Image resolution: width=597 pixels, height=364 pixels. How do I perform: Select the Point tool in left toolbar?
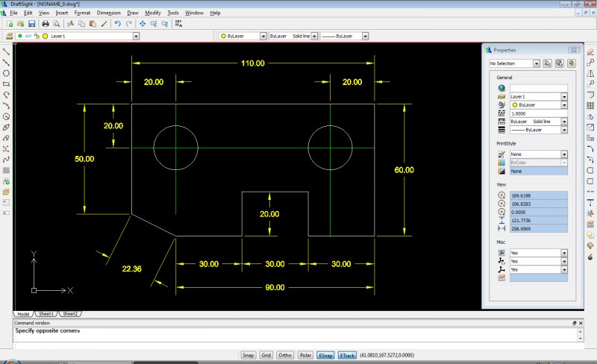click(6, 149)
